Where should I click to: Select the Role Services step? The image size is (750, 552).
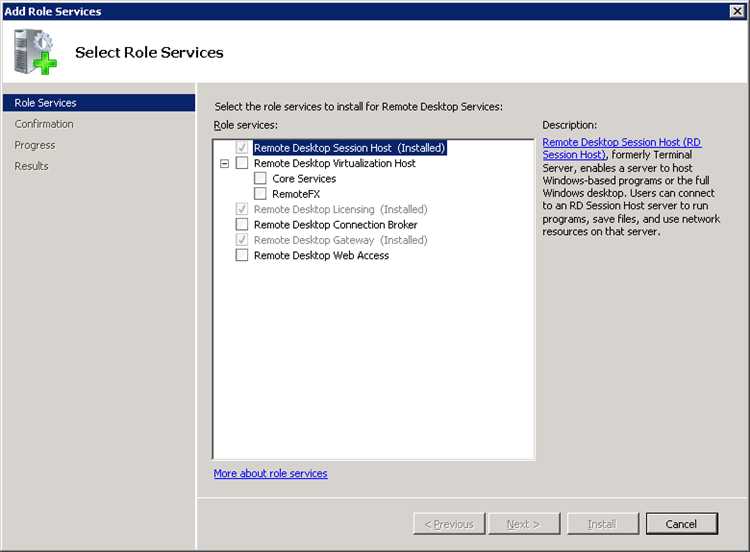click(x=99, y=103)
